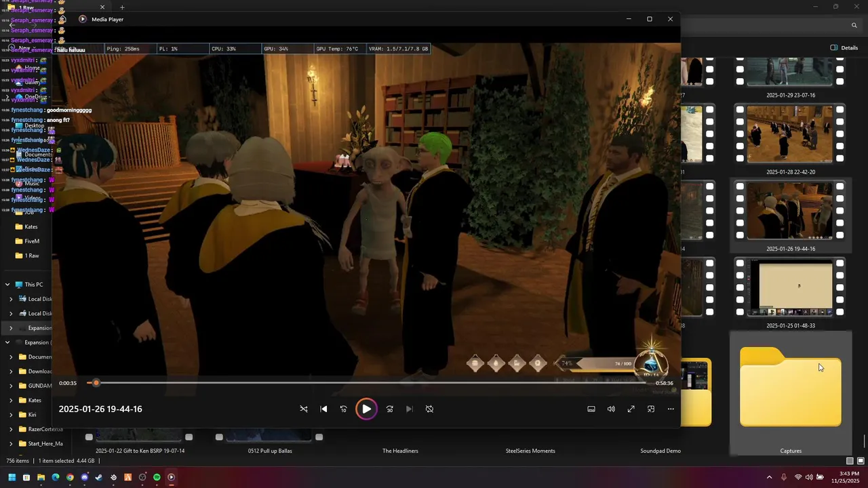Open the Media Player volume control

[611, 409]
